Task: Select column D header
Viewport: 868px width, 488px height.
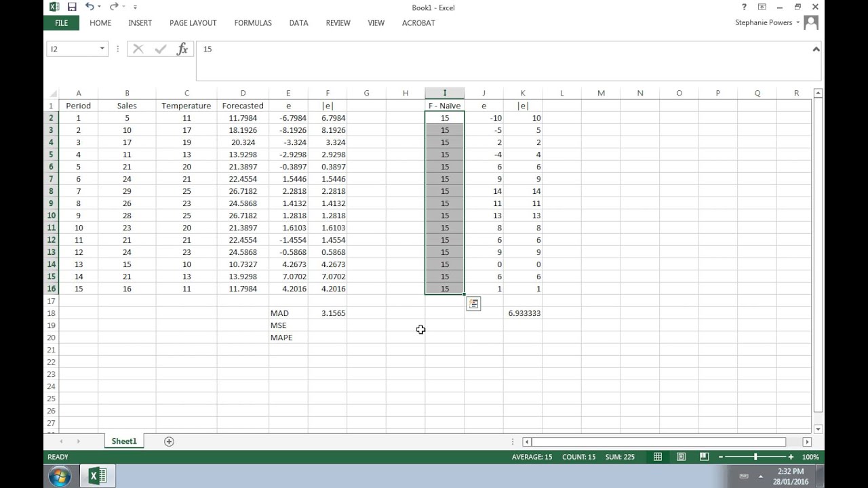Action: pyautogui.click(x=243, y=93)
